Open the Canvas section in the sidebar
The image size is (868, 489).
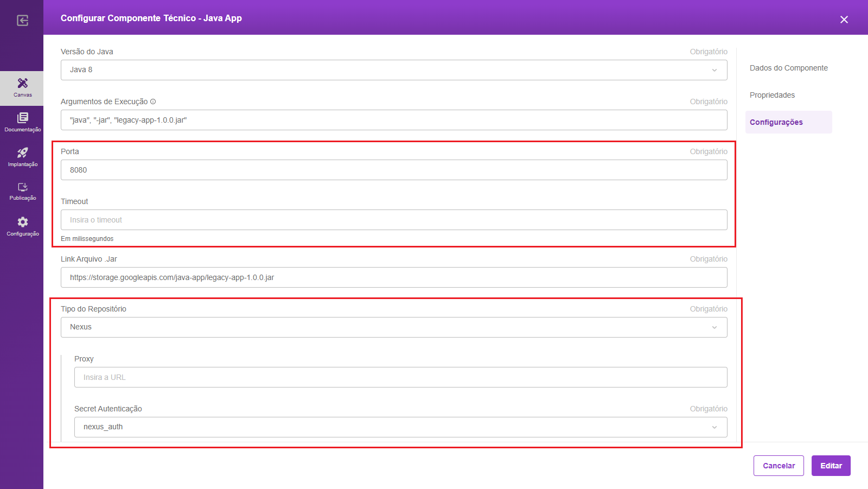[22, 87]
